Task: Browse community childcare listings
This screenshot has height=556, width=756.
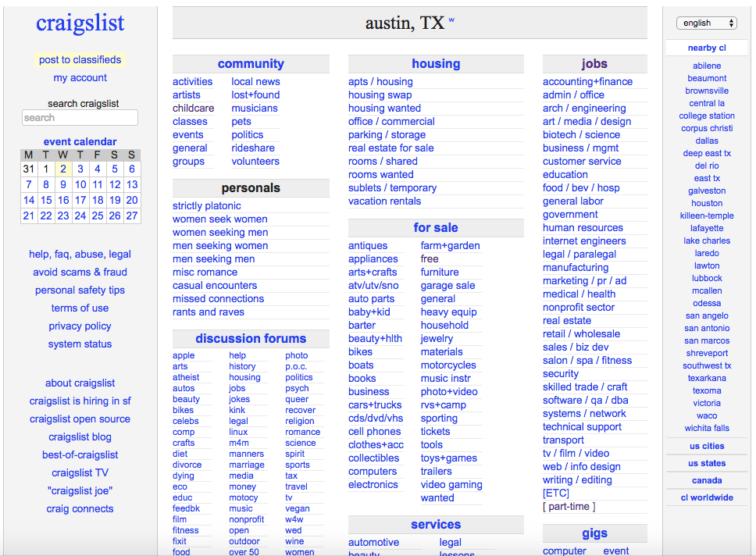Action: tap(194, 108)
